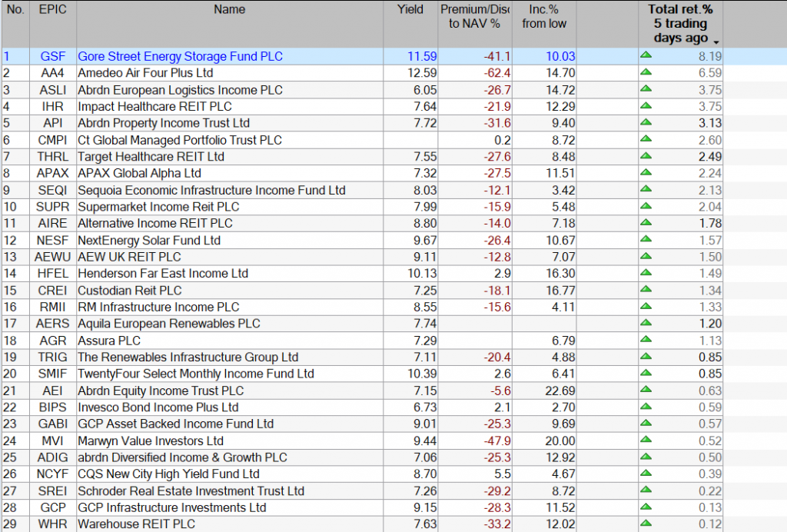The height and width of the screenshot is (532, 787).
Task: Click the green up arrow in the CMPI row
Action: (646, 138)
